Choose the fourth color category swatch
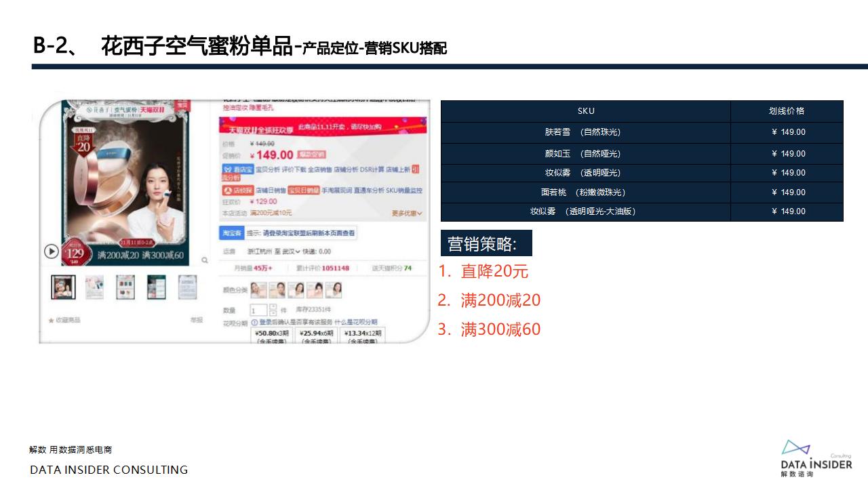 click(315, 290)
